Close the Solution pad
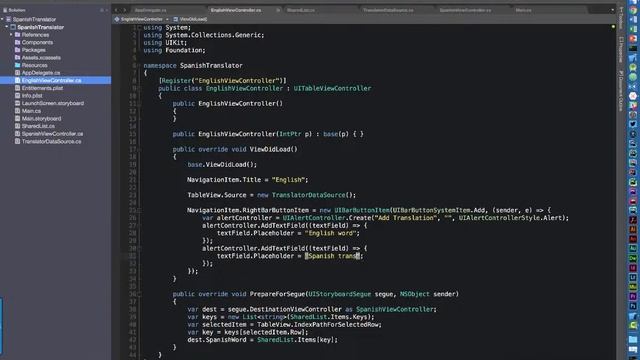 [107, 10]
